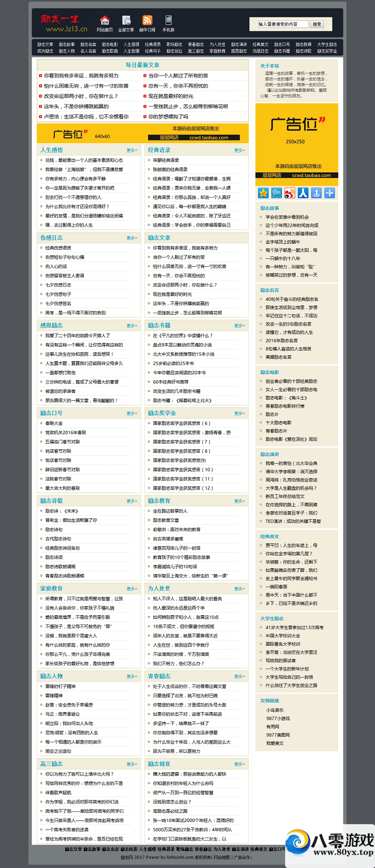Open 励志文章 in the top navigation
The height and width of the screenshot is (868, 375).
click(45, 44)
